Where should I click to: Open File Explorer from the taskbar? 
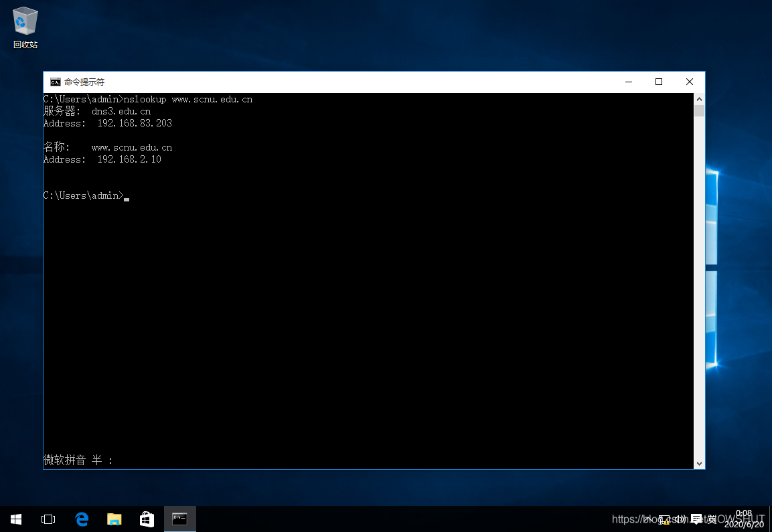pos(114,519)
